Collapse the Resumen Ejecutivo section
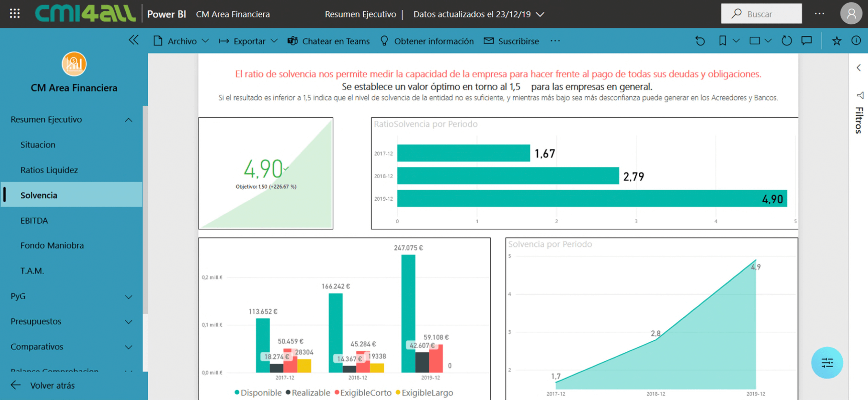 click(x=128, y=120)
